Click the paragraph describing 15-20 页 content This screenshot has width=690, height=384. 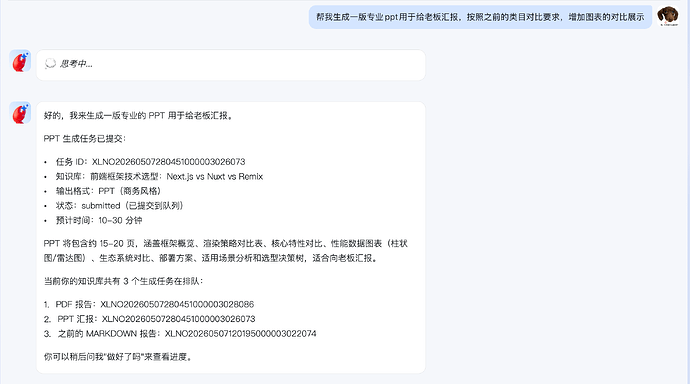click(226, 251)
